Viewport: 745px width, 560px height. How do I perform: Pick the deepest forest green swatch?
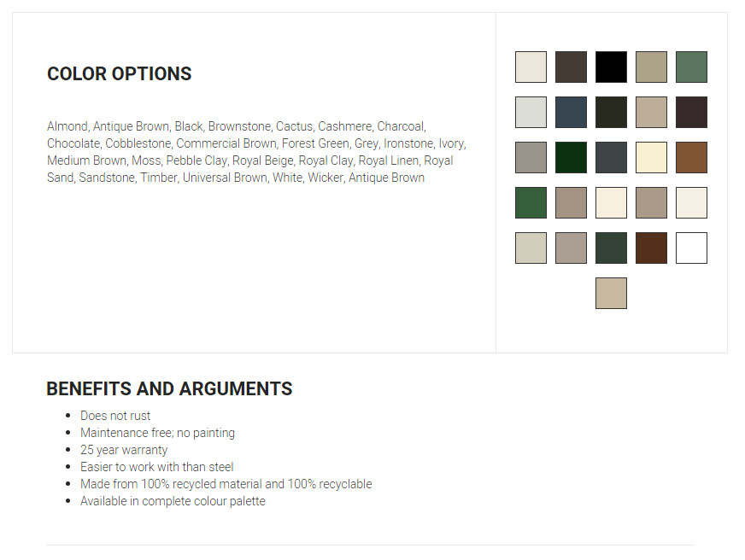pyautogui.click(x=571, y=158)
